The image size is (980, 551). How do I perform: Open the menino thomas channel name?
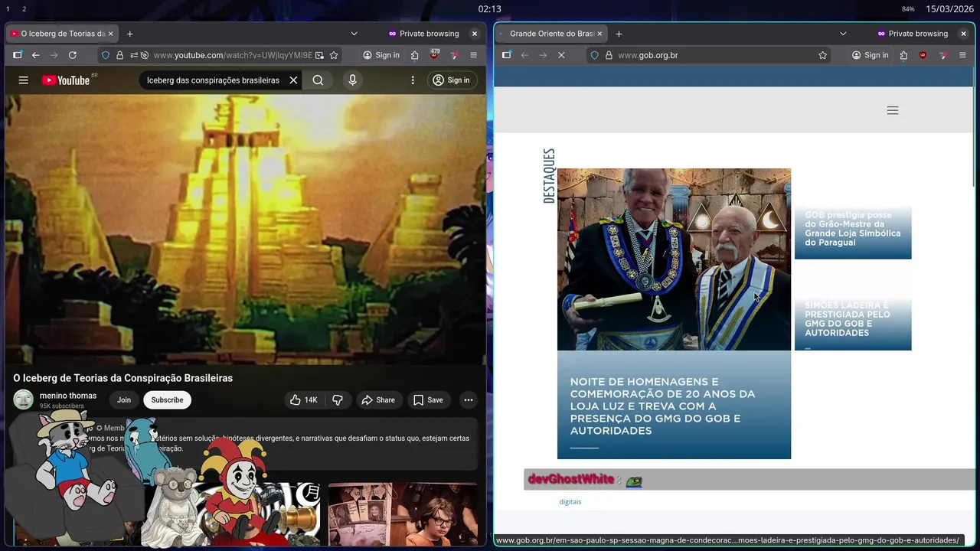(68, 396)
